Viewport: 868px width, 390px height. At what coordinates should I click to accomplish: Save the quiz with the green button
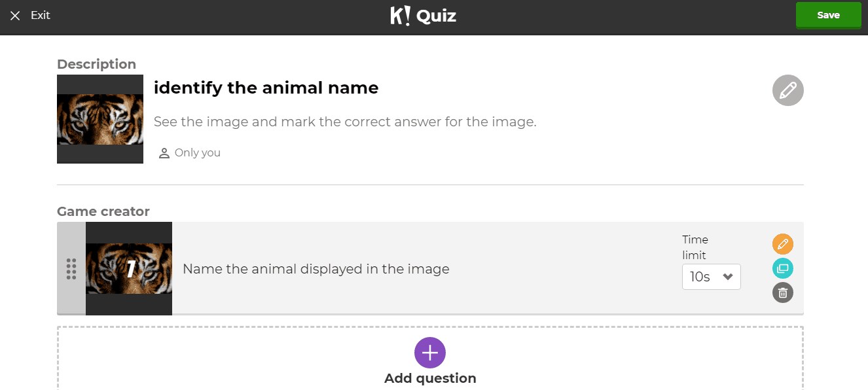[828, 15]
